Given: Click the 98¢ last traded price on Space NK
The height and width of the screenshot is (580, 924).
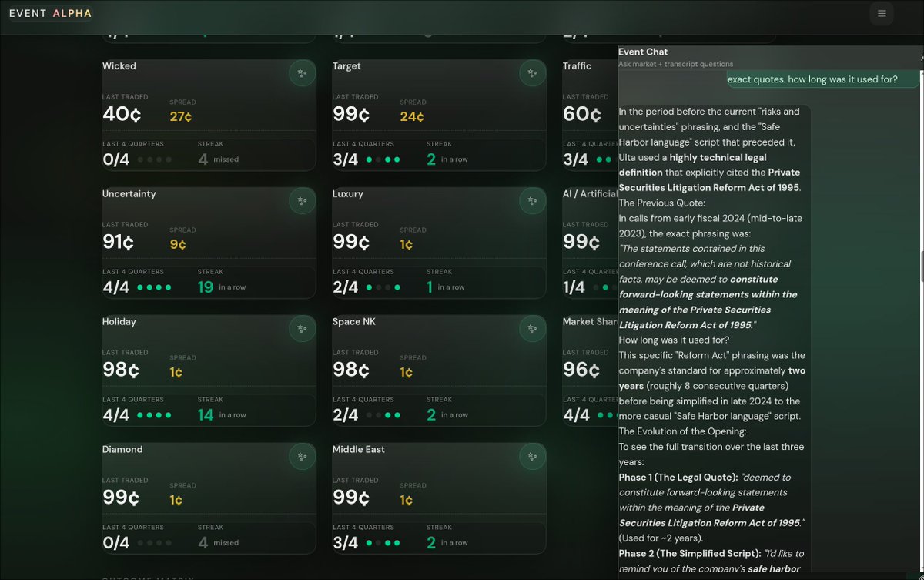Looking at the screenshot, I should click(x=351, y=370).
